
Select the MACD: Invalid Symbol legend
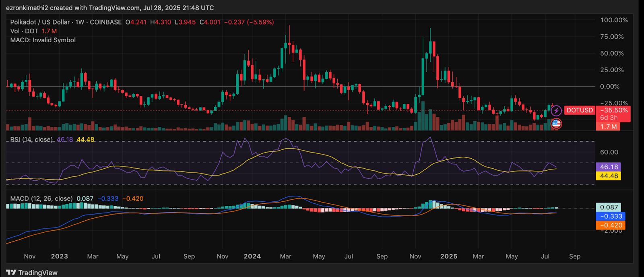[43, 40]
